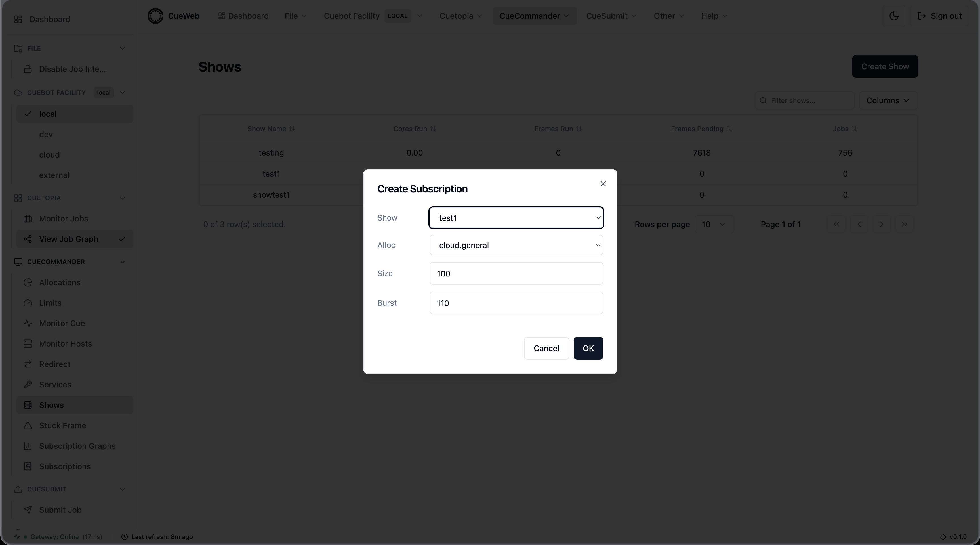
Task: Open Redirect in the sidebar
Action: (x=75, y=364)
